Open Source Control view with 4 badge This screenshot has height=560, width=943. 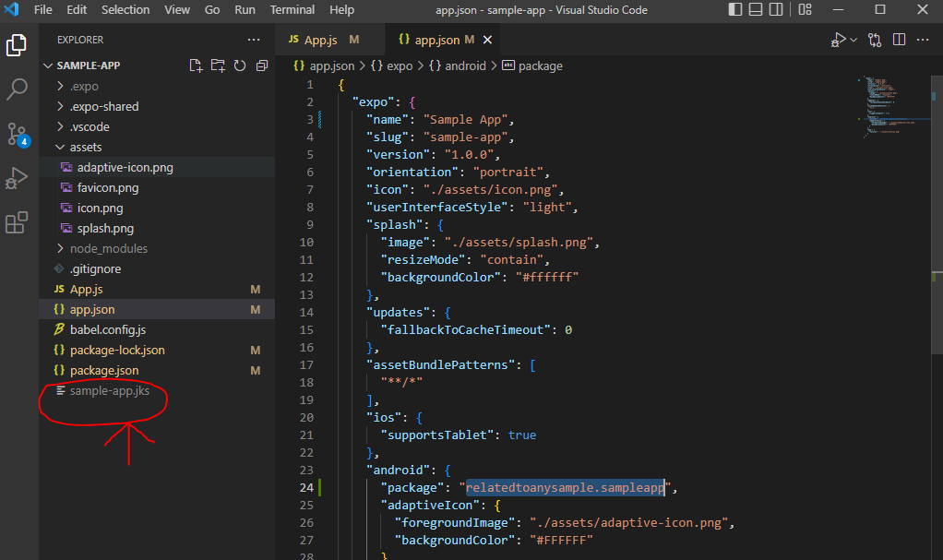point(18,133)
